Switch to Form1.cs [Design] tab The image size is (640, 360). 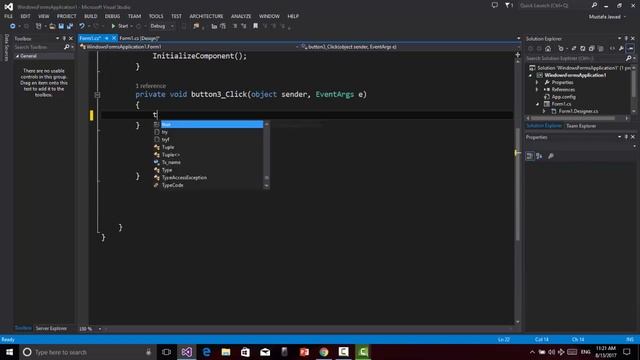(x=139, y=38)
